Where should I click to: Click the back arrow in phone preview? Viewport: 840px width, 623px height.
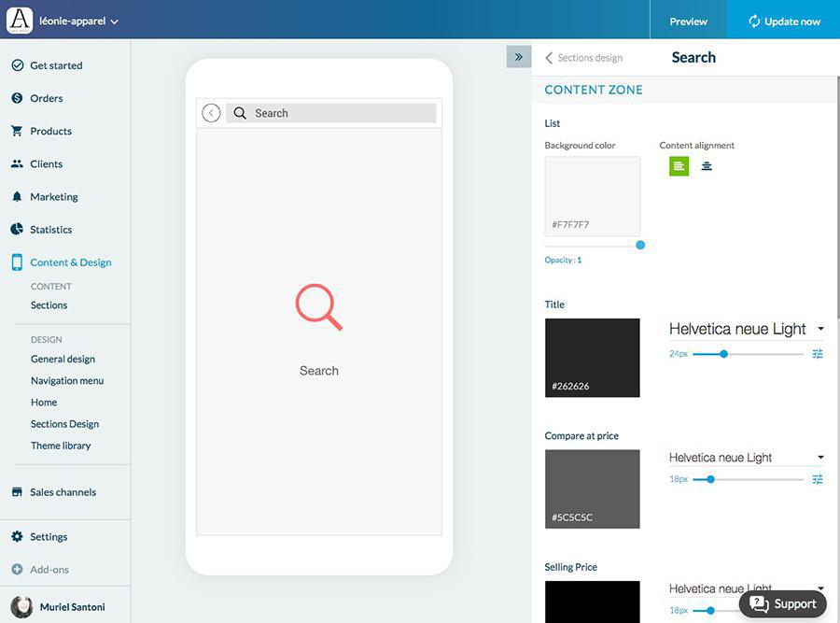[x=211, y=113]
